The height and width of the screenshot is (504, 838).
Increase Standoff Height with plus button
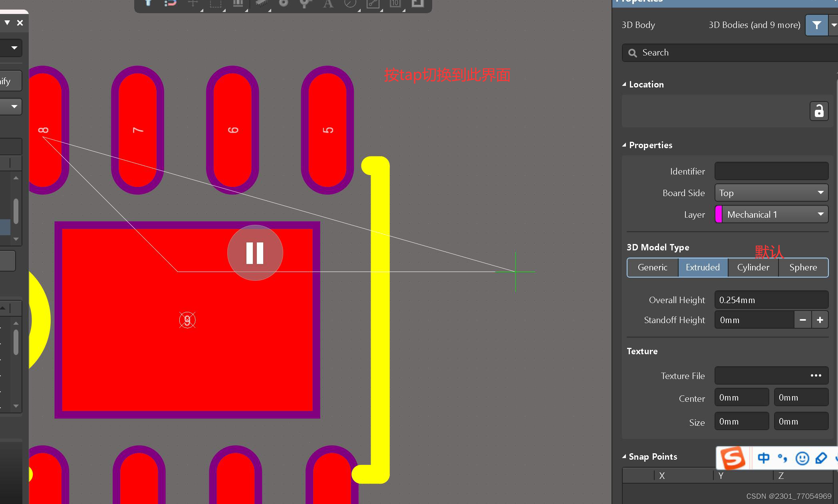click(820, 320)
